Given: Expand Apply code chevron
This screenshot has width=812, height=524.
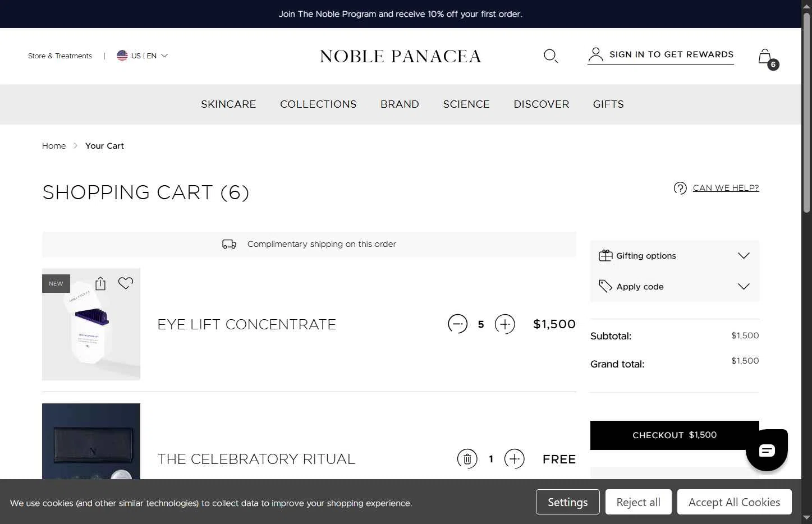Looking at the screenshot, I should pos(744,287).
